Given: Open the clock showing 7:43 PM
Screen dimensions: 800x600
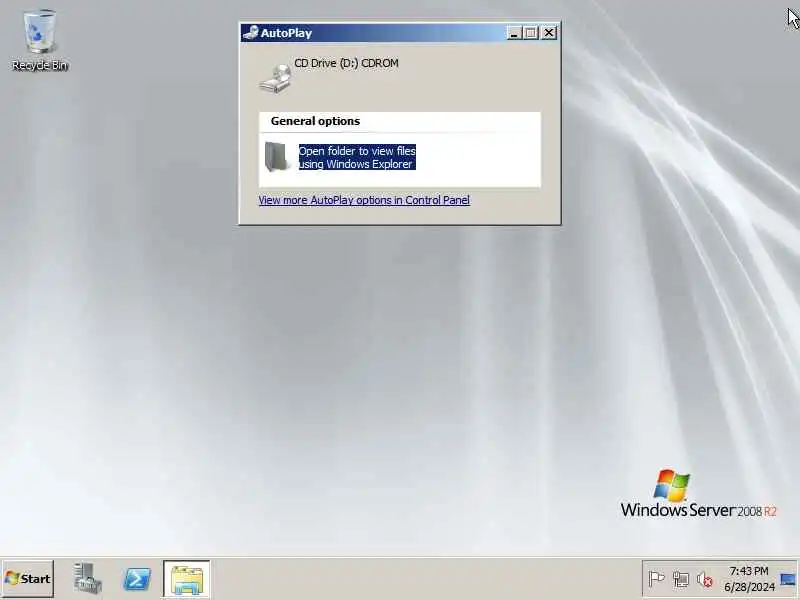Looking at the screenshot, I should [749, 579].
